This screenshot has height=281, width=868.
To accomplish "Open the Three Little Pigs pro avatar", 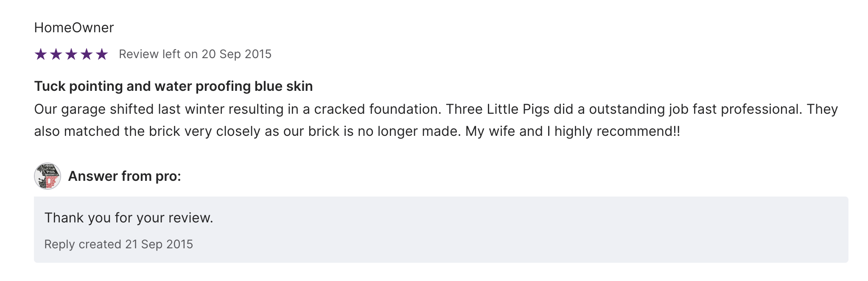I will 48,176.
